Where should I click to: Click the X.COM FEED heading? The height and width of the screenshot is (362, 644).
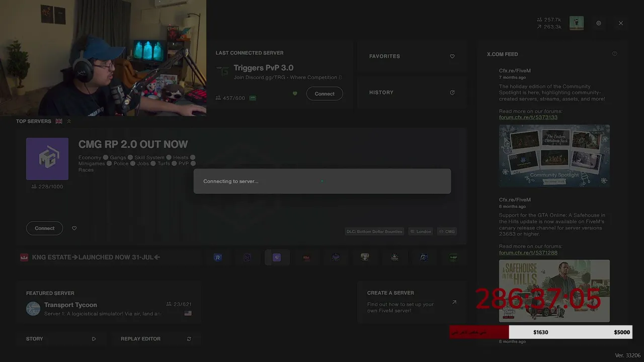pos(503,54)
